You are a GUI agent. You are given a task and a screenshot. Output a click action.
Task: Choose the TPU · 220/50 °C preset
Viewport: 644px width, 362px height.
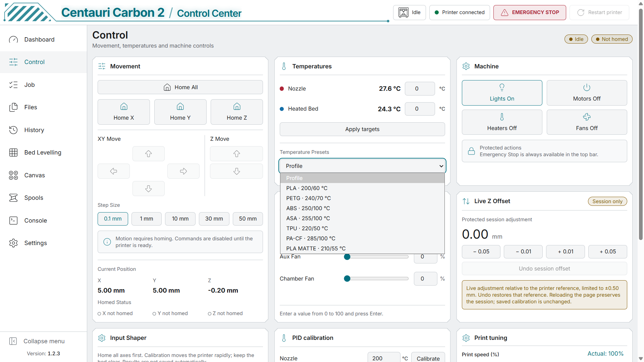[x=362, y=228]
